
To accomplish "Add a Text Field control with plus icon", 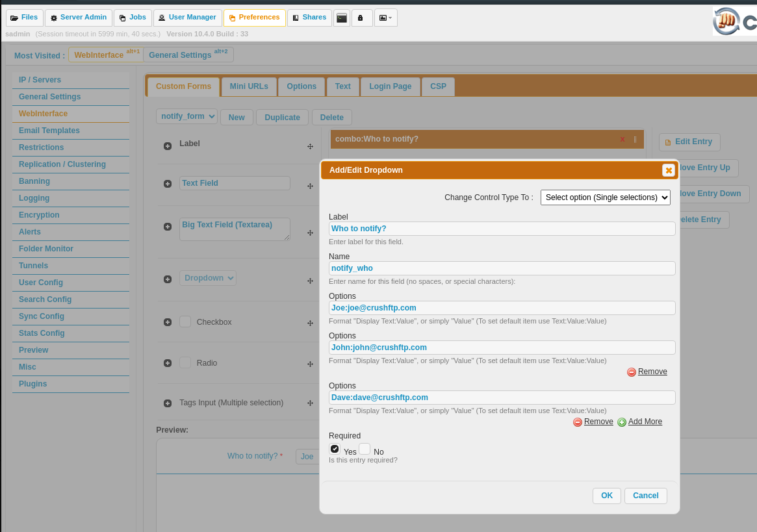I will pos(168,183).
